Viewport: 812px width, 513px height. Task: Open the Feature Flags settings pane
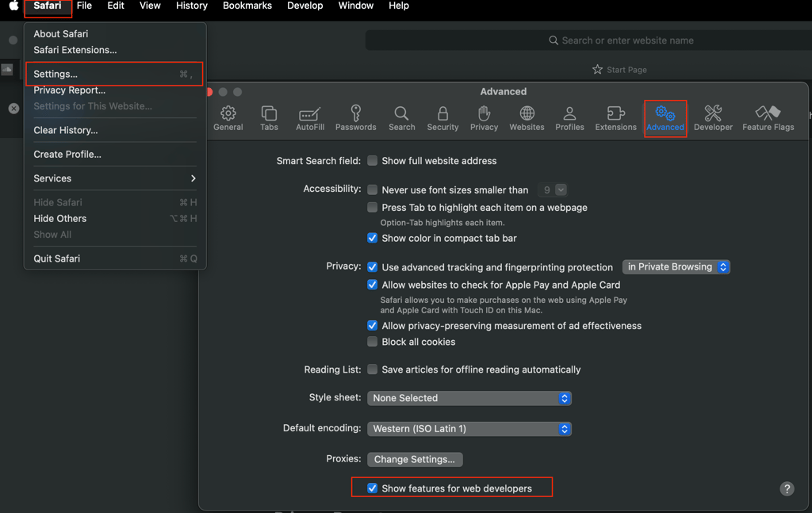tap(768, 119)
